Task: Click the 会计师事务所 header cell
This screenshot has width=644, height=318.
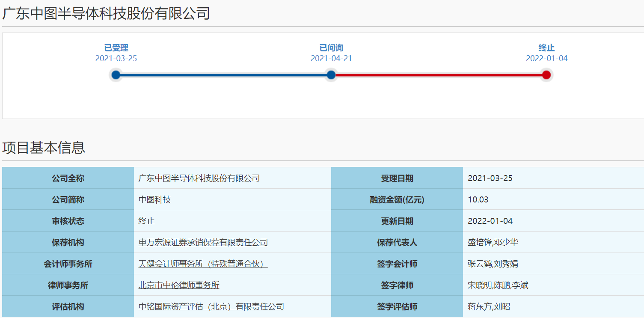Action: [x=68, y=264]
